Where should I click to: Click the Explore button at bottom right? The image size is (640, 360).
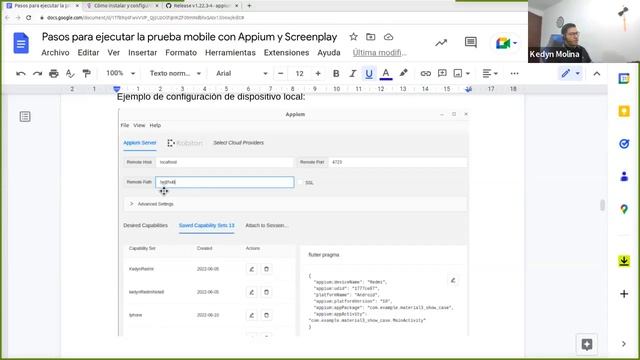pos(587,344)
